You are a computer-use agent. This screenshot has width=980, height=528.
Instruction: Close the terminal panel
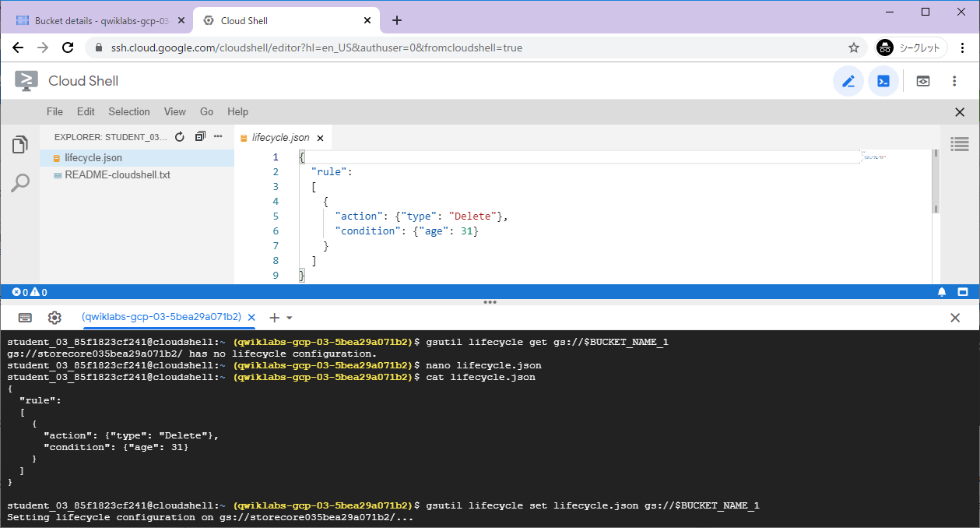955,318
